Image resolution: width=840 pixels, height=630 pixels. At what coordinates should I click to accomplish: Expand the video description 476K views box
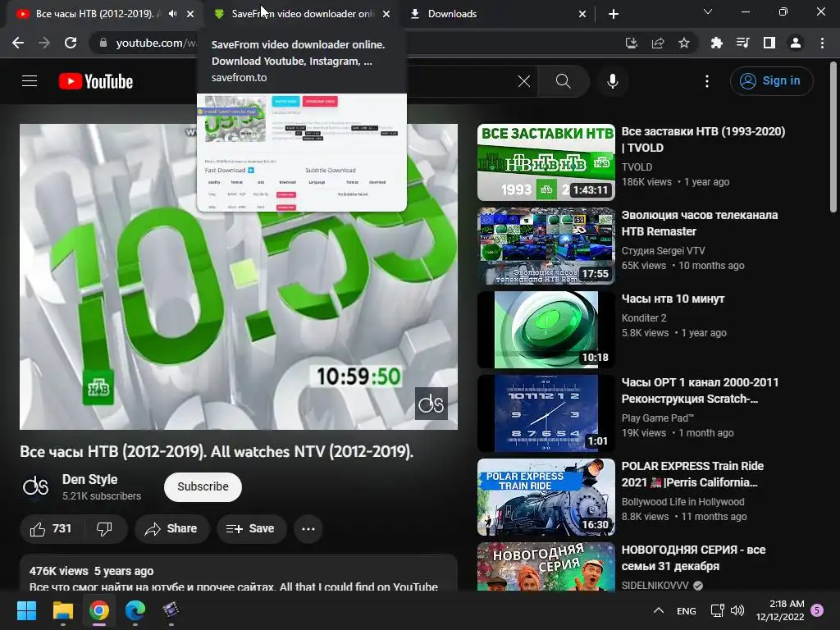239,573
